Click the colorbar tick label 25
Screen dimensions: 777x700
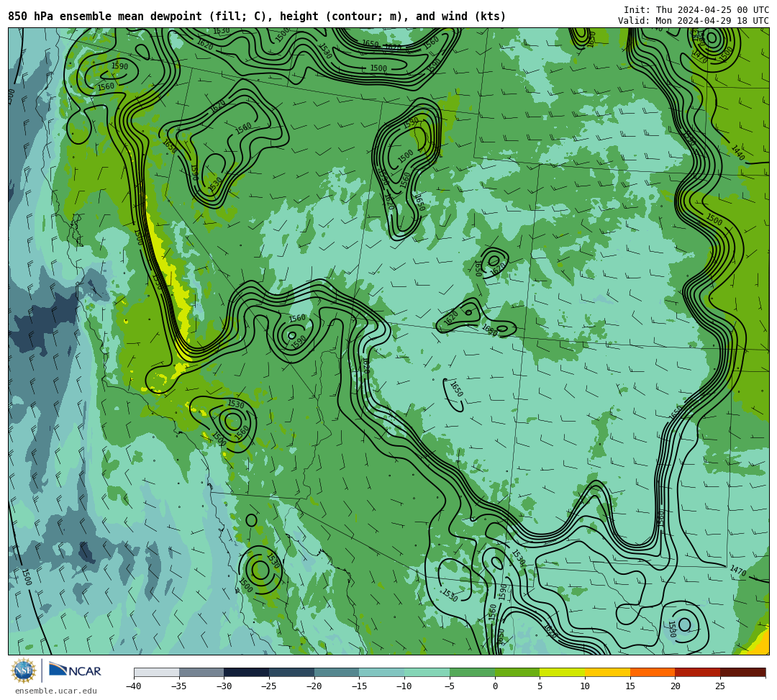tap(720, 686)
